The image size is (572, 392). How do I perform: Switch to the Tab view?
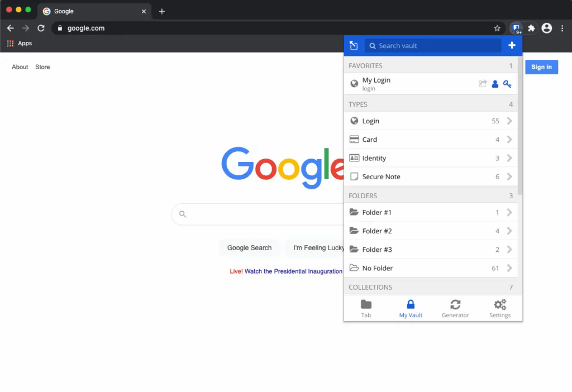(x=366, y=308)
